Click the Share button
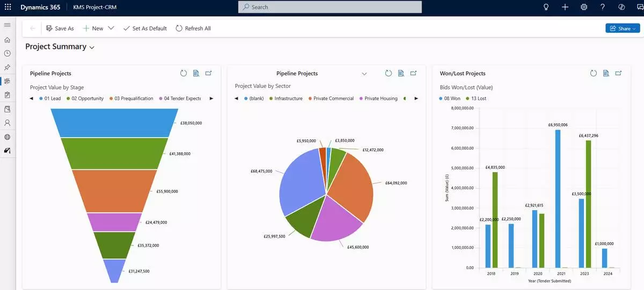This screenshot has width=644, height=290. (x=623, y=28)
